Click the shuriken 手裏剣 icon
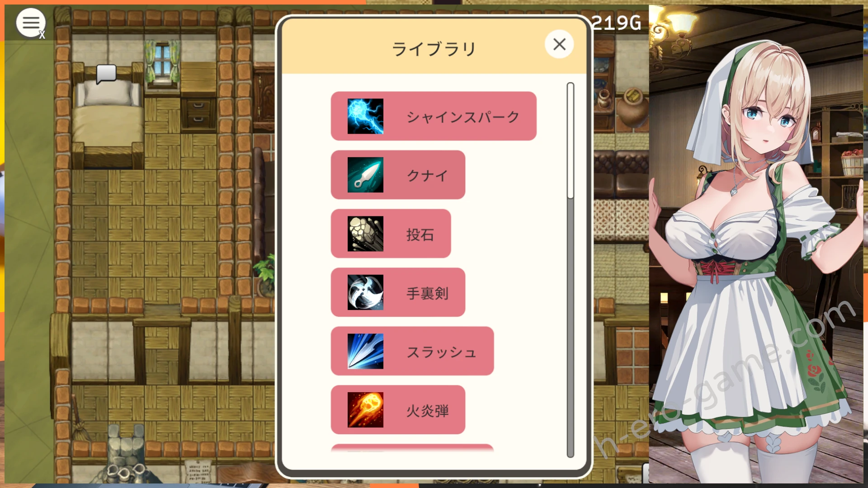The height and width of the screenshot is (488, 868). pyautogui.click(x=365, y=292)
